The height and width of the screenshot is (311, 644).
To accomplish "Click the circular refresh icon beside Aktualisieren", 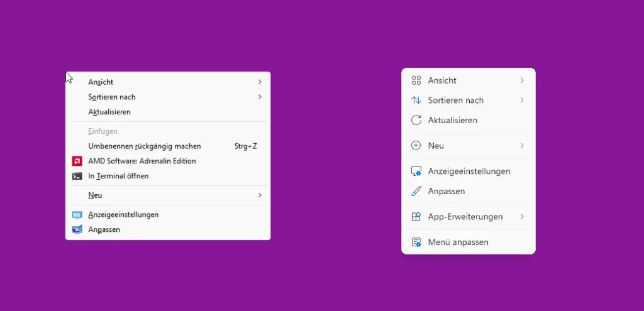I will (416, 120).
